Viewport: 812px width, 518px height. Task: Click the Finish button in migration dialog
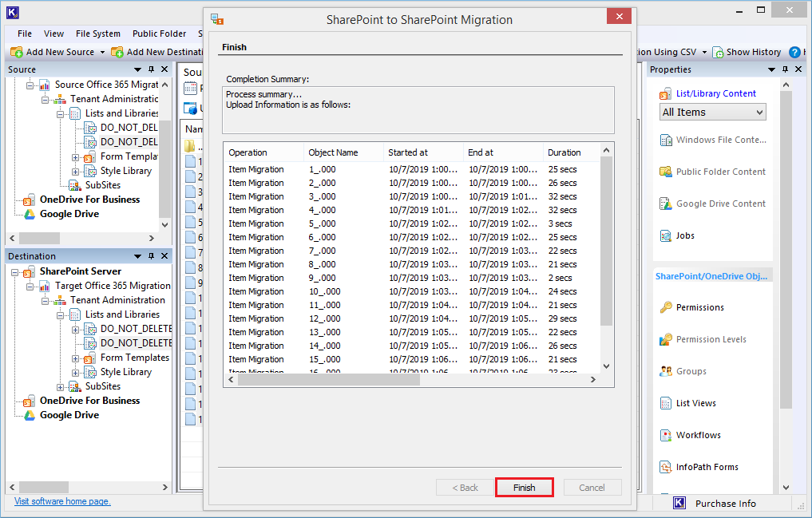click(x=524, y=488)
